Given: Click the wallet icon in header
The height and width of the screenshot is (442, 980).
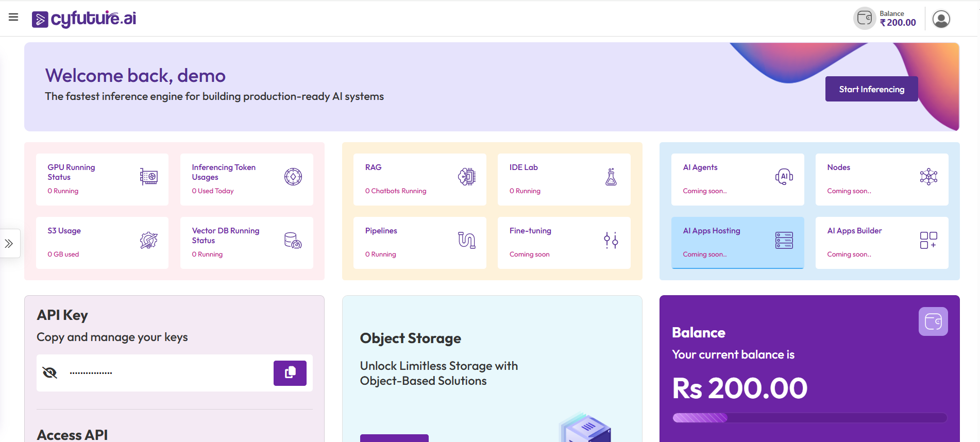Looking at the screenshot, I should 864,19.
